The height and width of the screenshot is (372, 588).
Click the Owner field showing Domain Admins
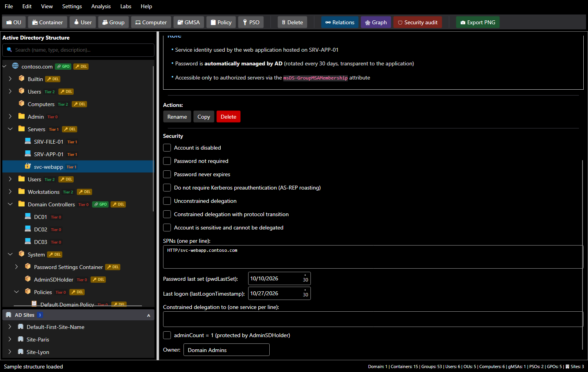click(x=227, y=350)
